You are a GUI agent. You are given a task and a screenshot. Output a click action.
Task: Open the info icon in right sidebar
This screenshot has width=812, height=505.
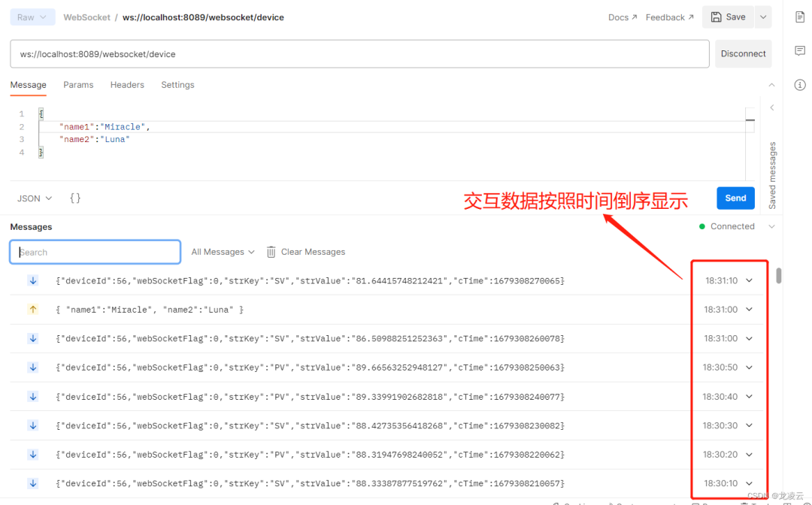point(799,85)
